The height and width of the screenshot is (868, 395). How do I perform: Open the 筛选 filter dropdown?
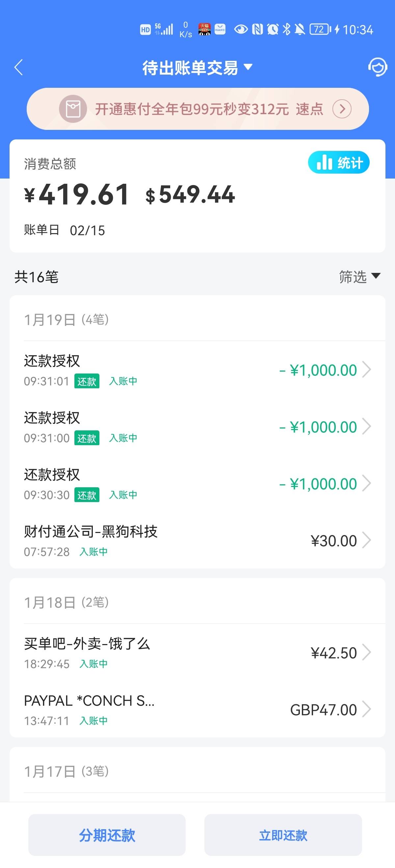click(x=359, y=277)
